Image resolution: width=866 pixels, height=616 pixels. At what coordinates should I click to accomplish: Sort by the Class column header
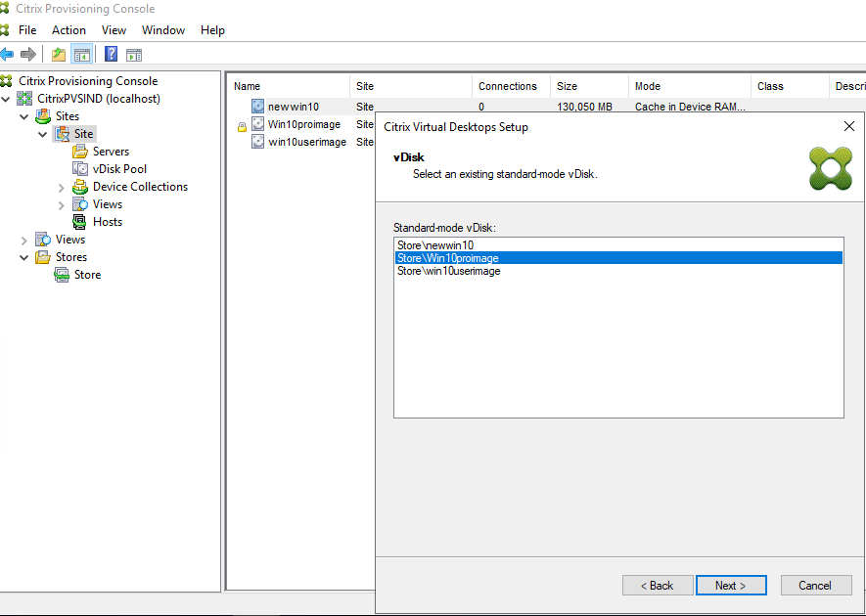pyautogui.click(x=790, y=86)
